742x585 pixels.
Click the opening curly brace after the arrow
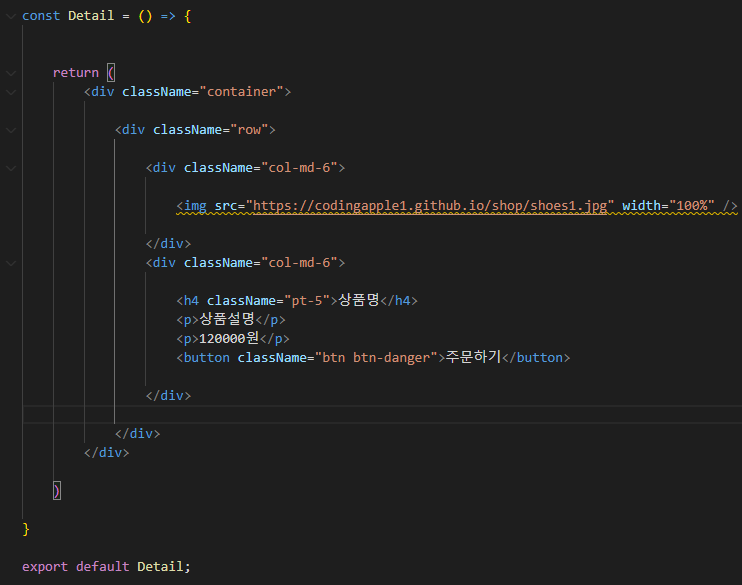pos(187,16)
